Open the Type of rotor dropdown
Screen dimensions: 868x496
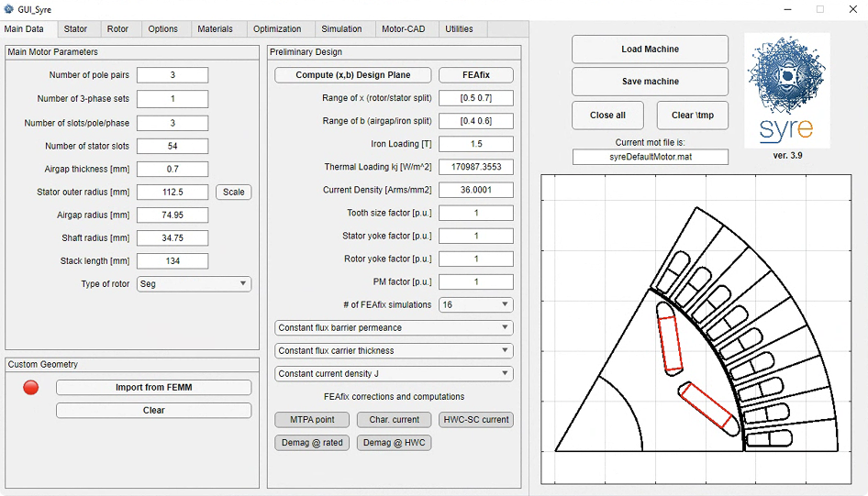194,283
